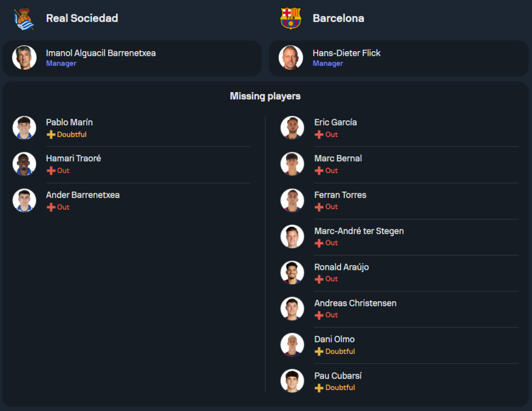This screenshot has width=532, height=411.
Task: Click Hamari Traoré's player avatar
Action: point(24,164)
